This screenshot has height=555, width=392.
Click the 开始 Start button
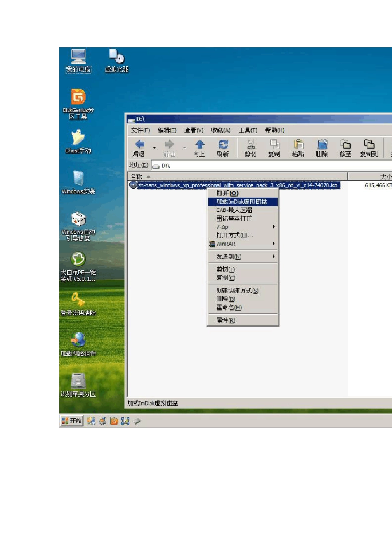click(72, 420)
